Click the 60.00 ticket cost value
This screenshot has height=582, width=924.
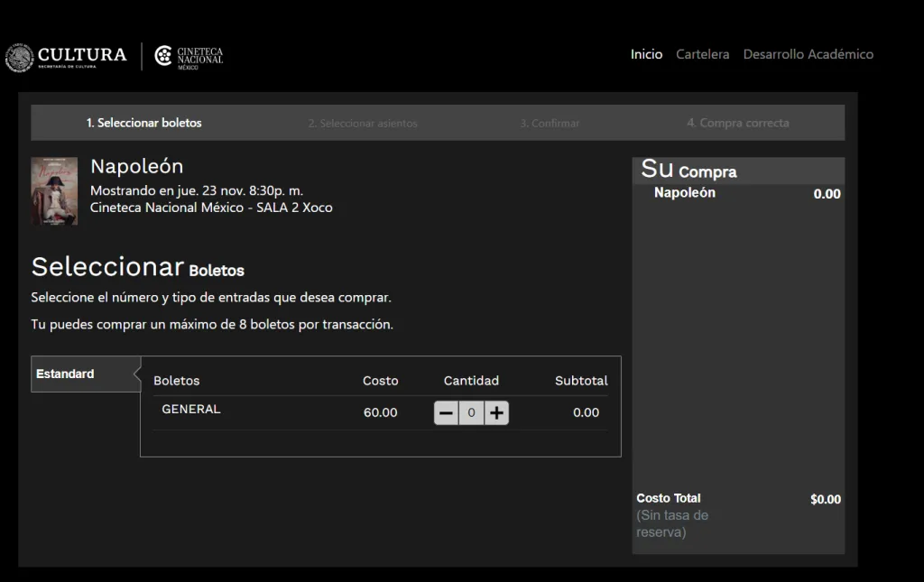tap(380, 412)
